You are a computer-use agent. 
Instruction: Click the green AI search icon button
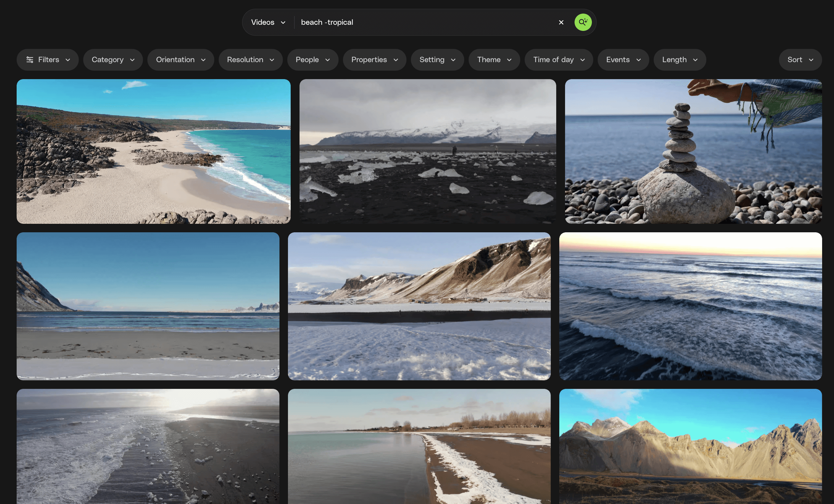coord(583,22)
